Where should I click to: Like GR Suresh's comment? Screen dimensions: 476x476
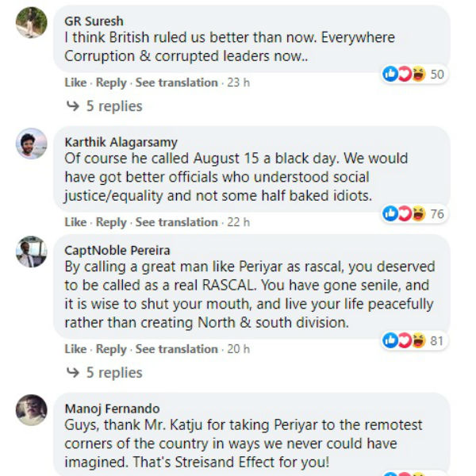point(75,83)
